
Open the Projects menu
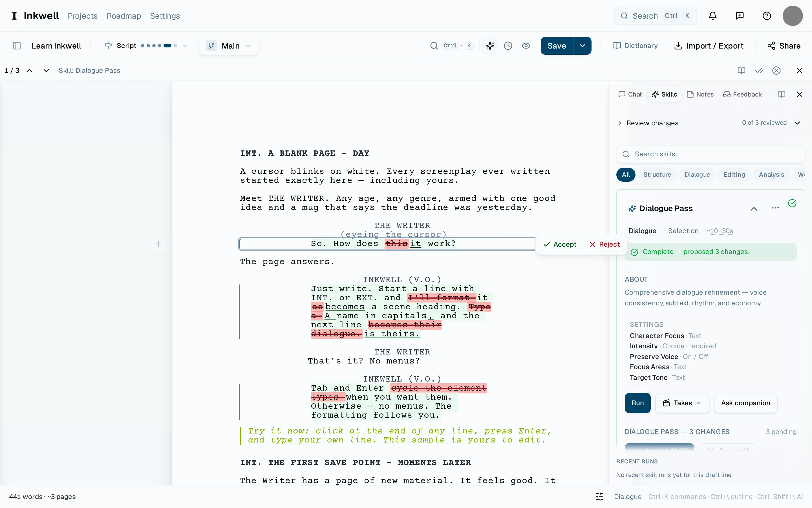(83, 16)
